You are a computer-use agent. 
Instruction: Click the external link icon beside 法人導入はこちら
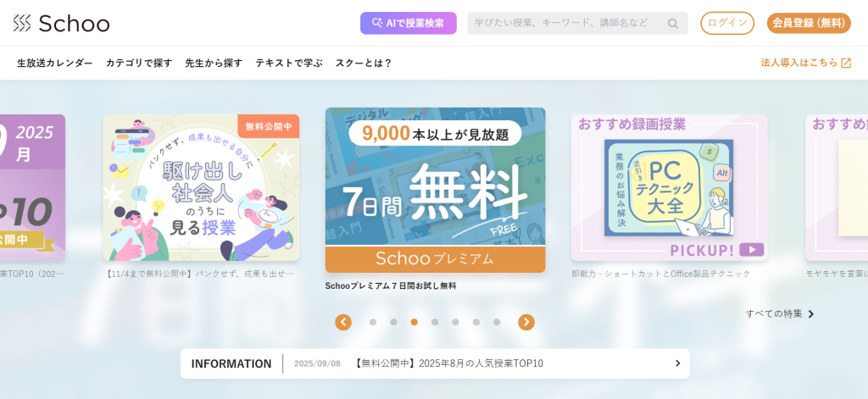(846, 63)
